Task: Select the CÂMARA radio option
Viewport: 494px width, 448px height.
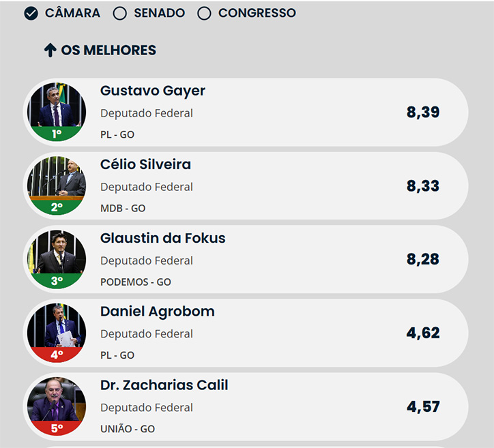Action: 31,14
